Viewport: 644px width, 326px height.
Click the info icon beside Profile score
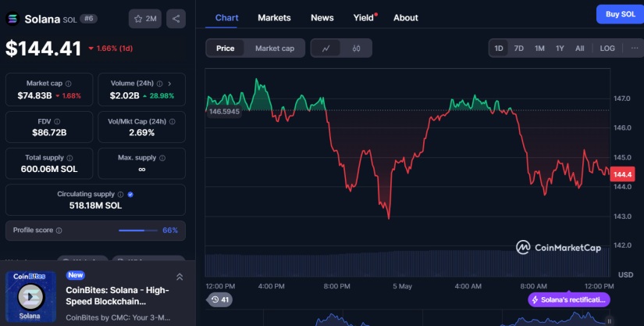(x=59, y=231)
